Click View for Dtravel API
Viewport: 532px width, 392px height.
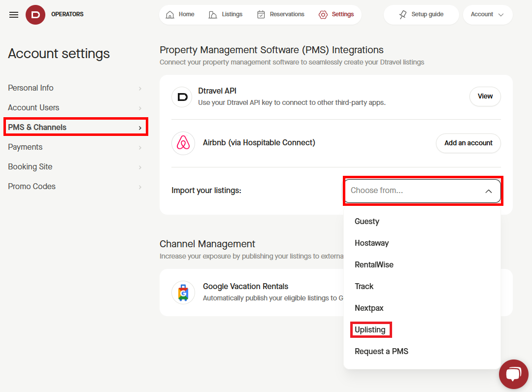485,97
